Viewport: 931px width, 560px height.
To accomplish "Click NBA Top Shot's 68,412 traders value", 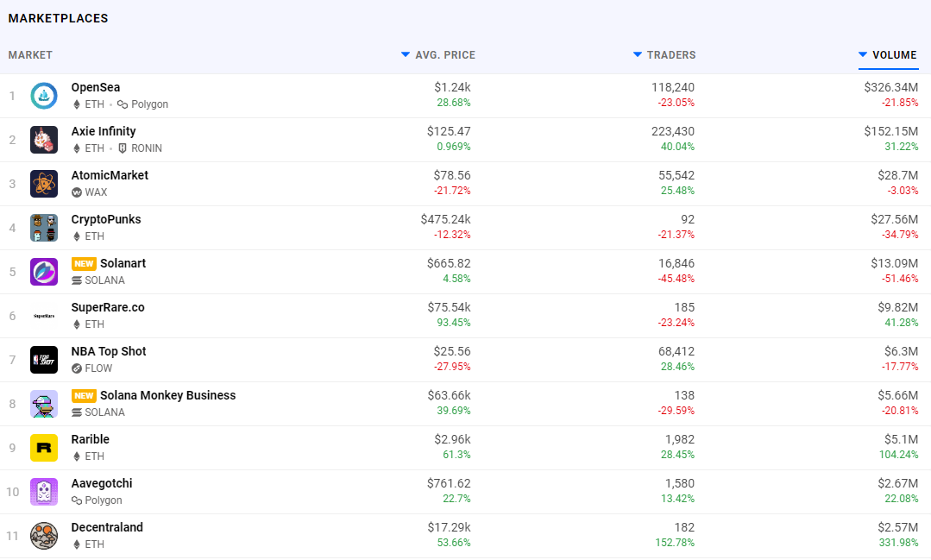I will tap(676, 351).
